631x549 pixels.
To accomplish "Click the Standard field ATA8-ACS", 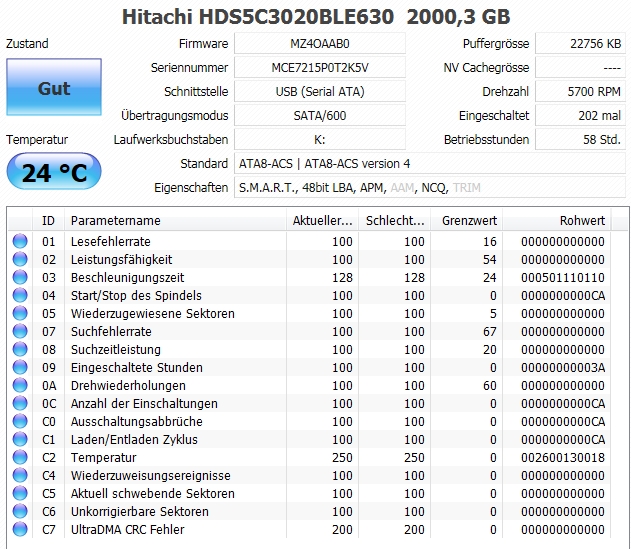I will pos(430,164).
